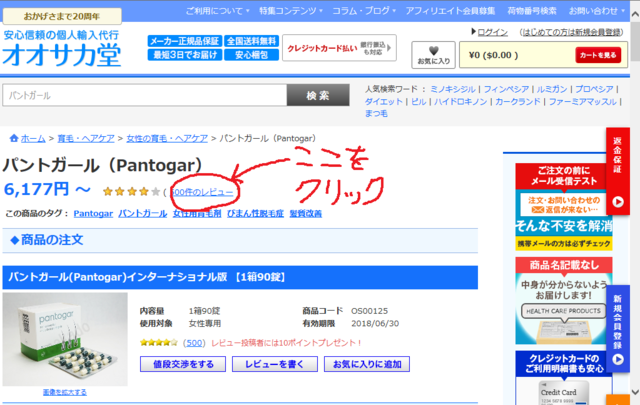Click the 最短3日でお届け badge
The image size is (640, 405).
(185, 55)
